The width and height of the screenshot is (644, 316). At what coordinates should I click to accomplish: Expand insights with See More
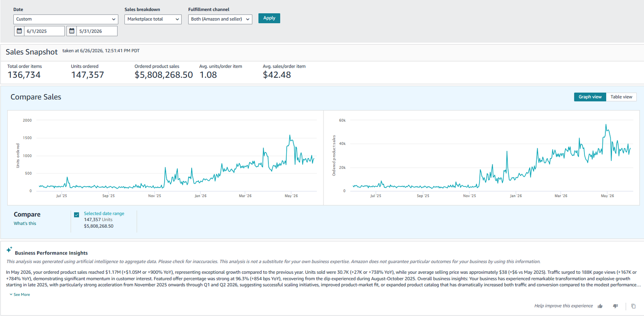coord(20,295)
